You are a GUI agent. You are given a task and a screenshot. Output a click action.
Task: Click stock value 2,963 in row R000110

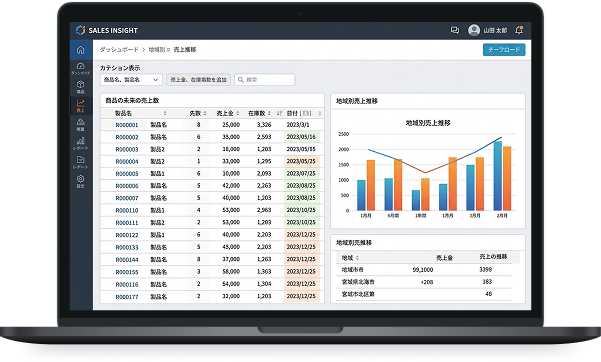pyautogui.click(x=264, y=210)
